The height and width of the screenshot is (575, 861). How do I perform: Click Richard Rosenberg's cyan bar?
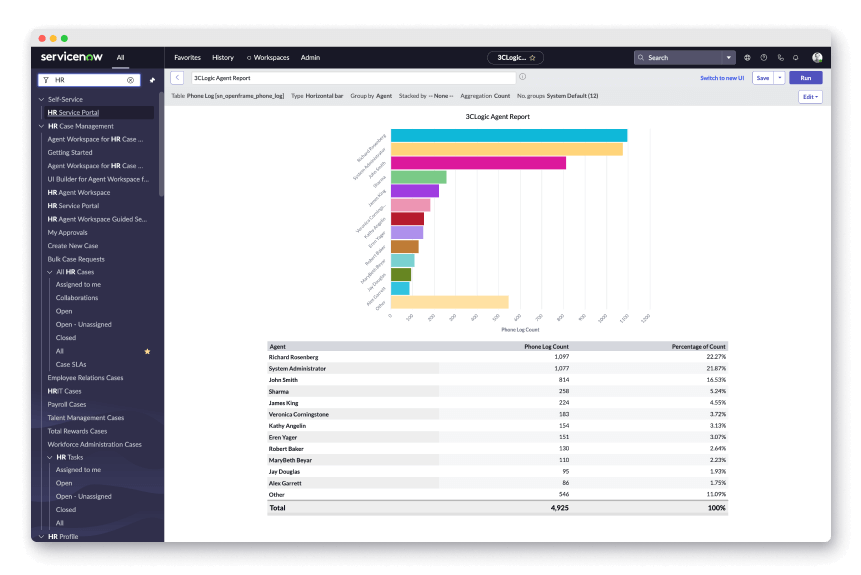(509, 136)
